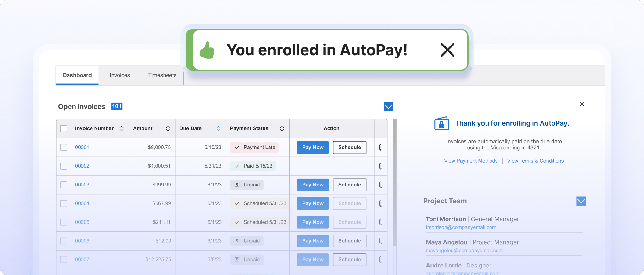This screenshot has width=644, height=275.
Task: Pay Now for invoice 00007
Action: (313, 259)
